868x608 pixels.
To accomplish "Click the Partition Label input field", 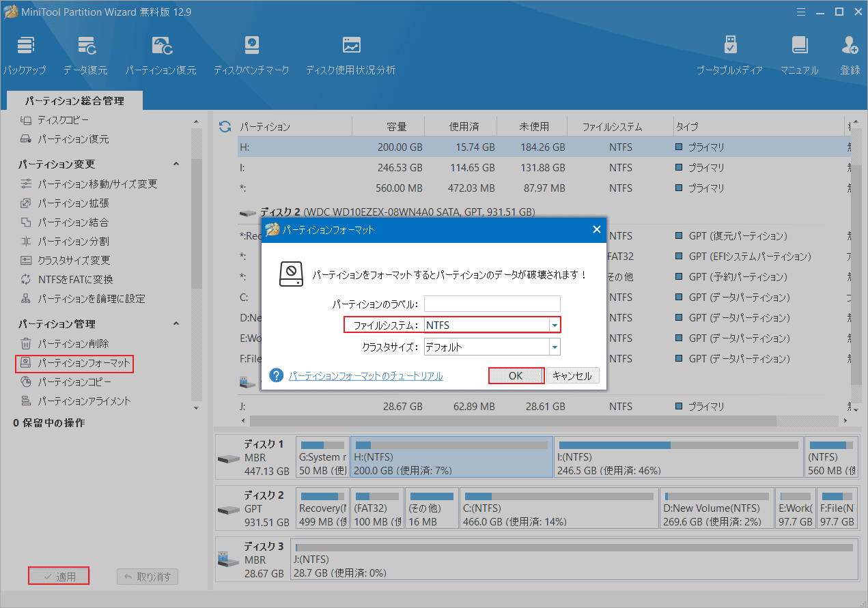I will pos(492,304).
